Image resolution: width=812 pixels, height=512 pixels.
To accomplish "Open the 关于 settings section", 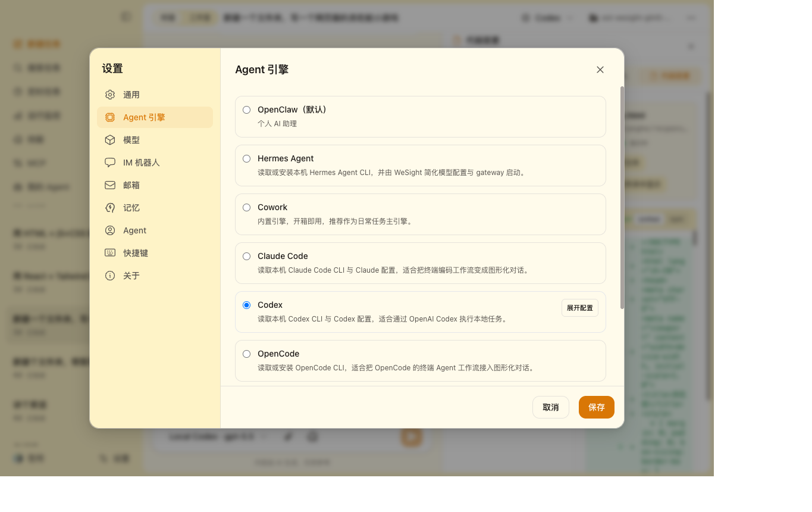I will 155,276.
